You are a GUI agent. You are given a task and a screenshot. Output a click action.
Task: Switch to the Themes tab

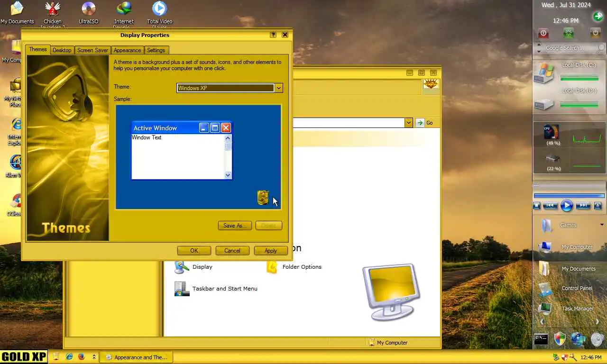point(38,49)
